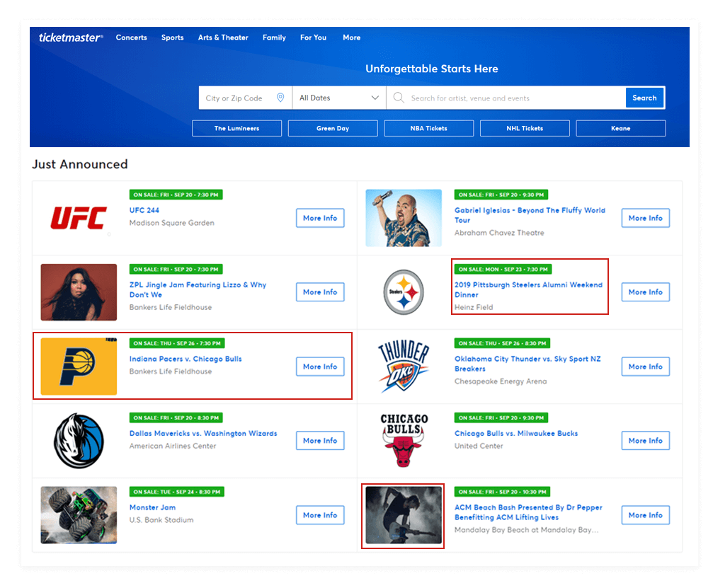Click the Chicago Bulls logo
This screenshot has height=588, width=713.
pyautogui.click(x=404, y=440)
